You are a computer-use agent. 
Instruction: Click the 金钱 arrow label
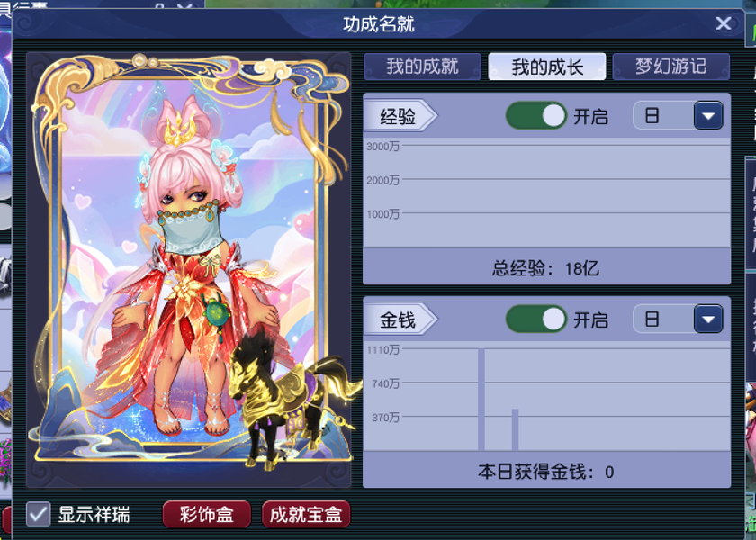(x=400, y=319)
